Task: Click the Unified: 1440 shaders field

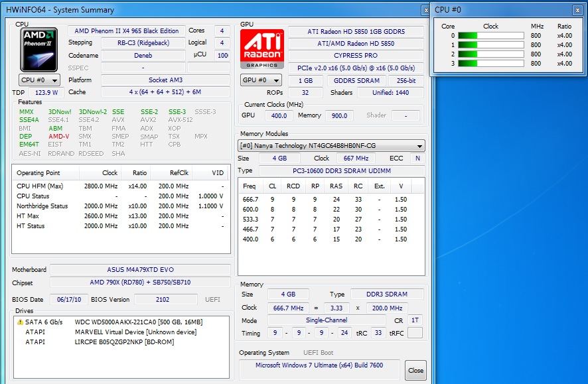Action: [x=390, y=93]
